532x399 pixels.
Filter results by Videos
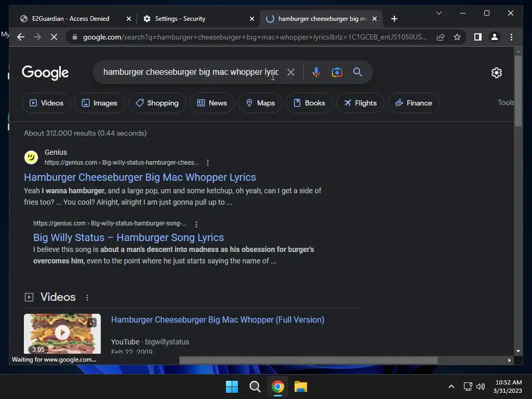(46, 103)
